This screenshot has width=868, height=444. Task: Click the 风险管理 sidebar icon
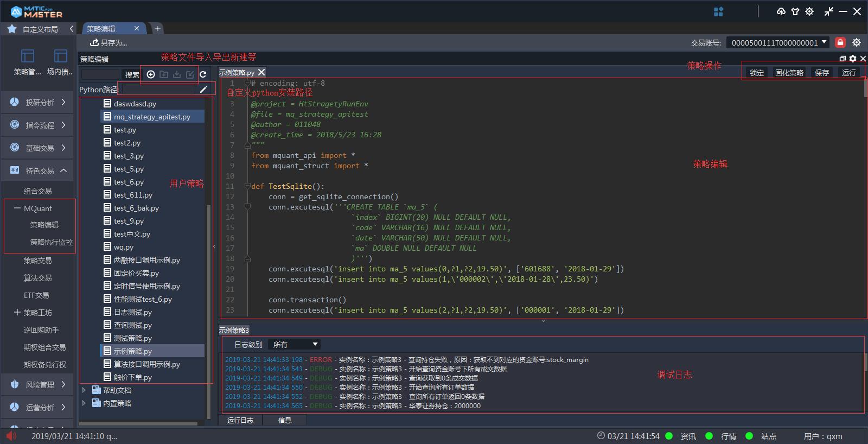[x=15, y=384]
